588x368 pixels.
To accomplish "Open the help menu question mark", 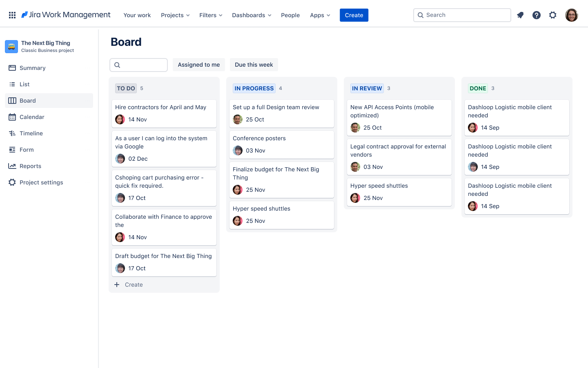I will coord(536,15).
